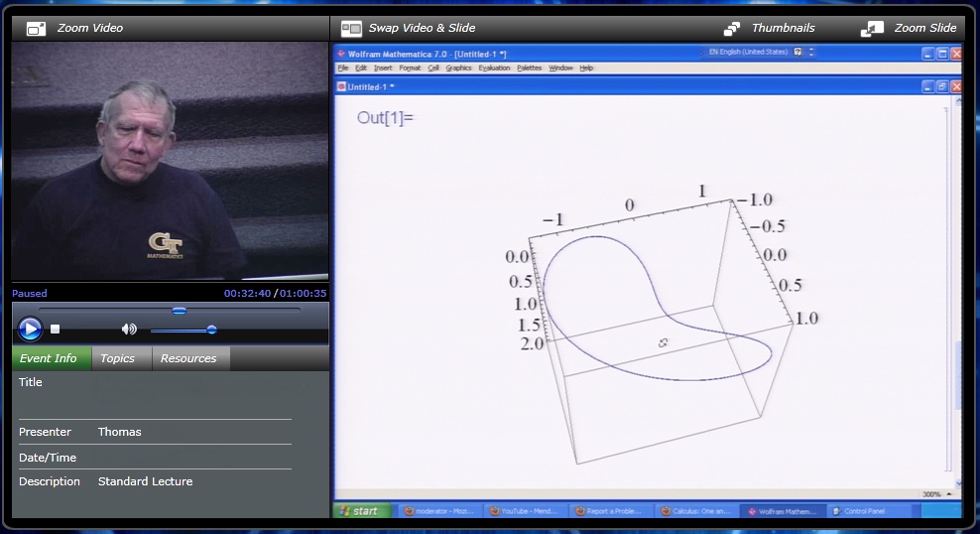
Task: Minimize the Untitled-1 notebook window
Action: (x=928, y=87)
